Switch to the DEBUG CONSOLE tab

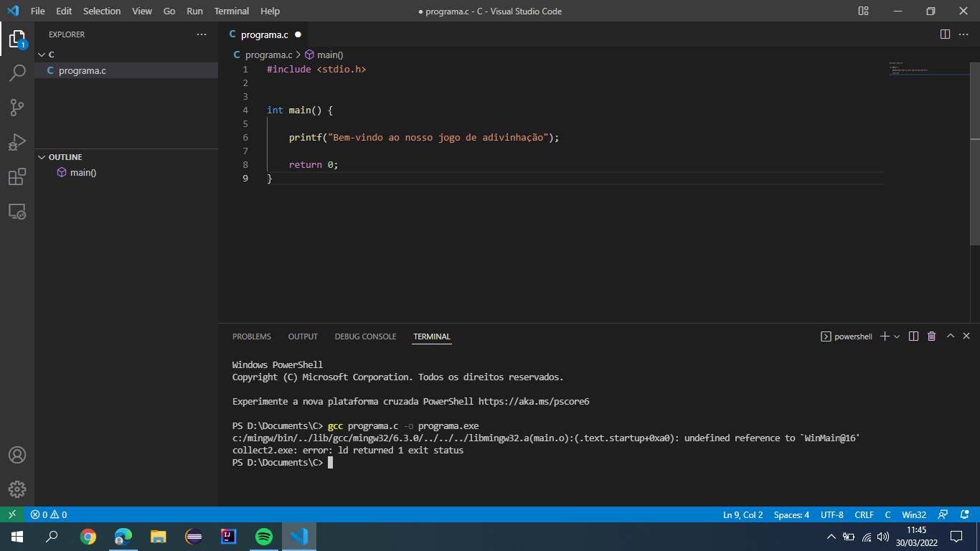point(365,336)
